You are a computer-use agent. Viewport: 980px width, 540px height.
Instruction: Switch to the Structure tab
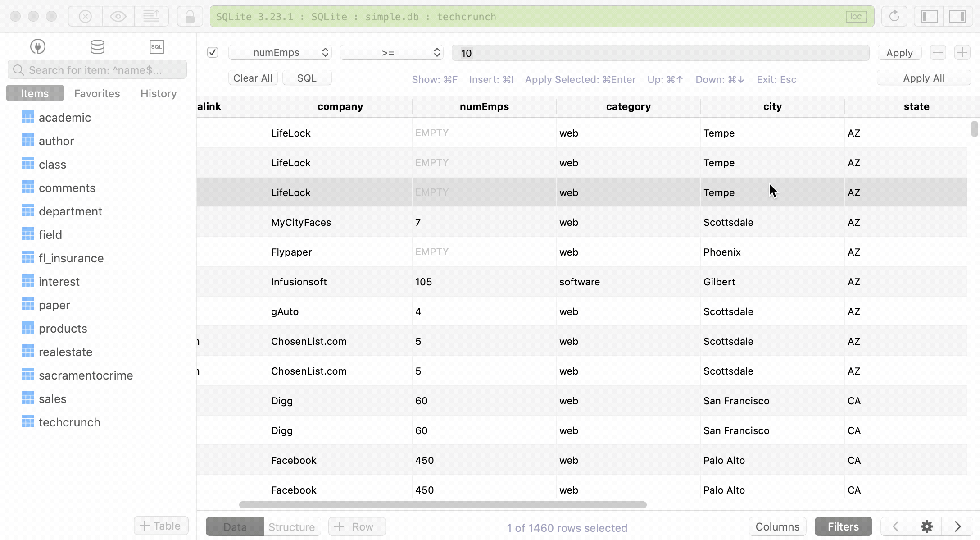pos(291,526)
